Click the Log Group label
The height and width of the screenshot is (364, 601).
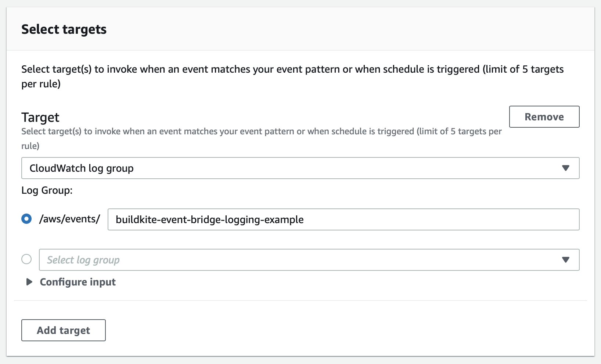tap(47, 190)
